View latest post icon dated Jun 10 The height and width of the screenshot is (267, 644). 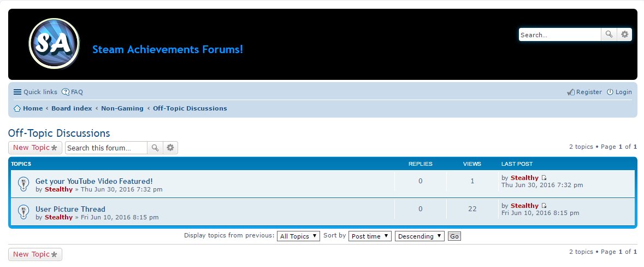tap(544, 206)
